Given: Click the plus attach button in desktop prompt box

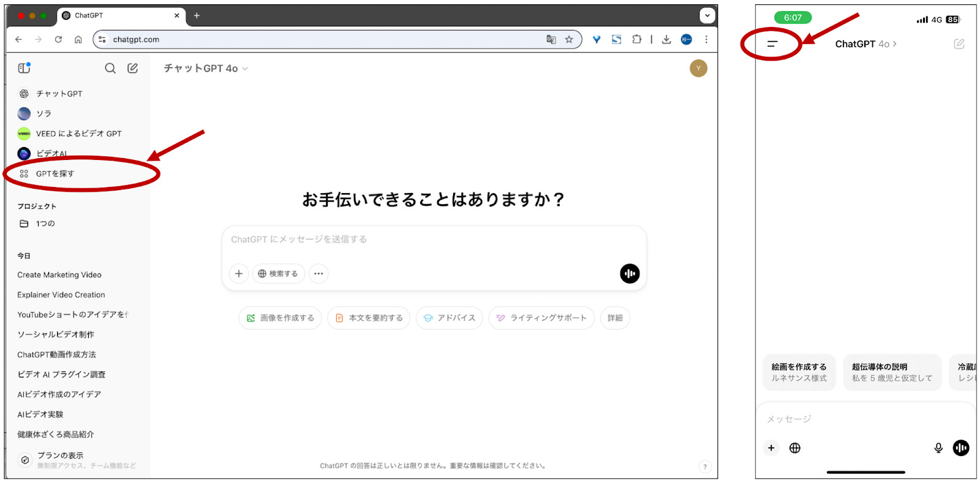Looking at the screenshot, I should tap(239, 273).
